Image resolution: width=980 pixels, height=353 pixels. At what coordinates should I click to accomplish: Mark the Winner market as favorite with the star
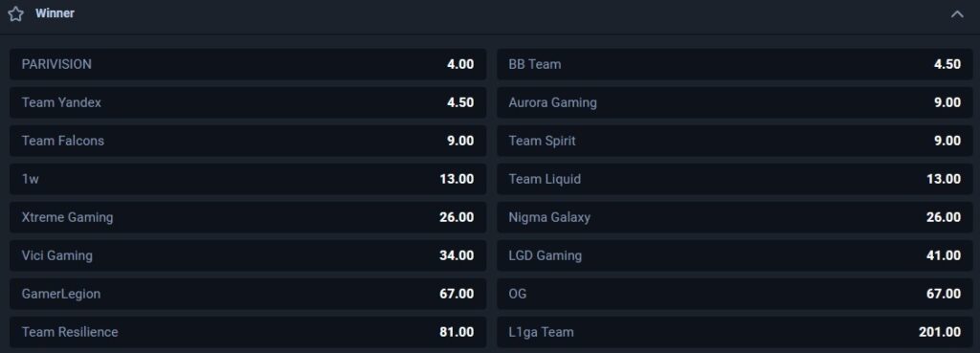15,13
